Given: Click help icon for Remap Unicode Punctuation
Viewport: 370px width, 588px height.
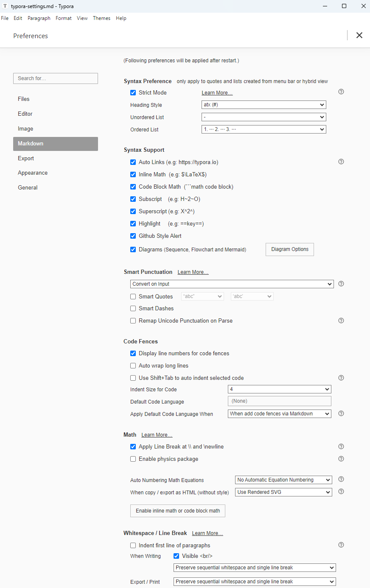Looking at the screenshot, I should [341, 320].
